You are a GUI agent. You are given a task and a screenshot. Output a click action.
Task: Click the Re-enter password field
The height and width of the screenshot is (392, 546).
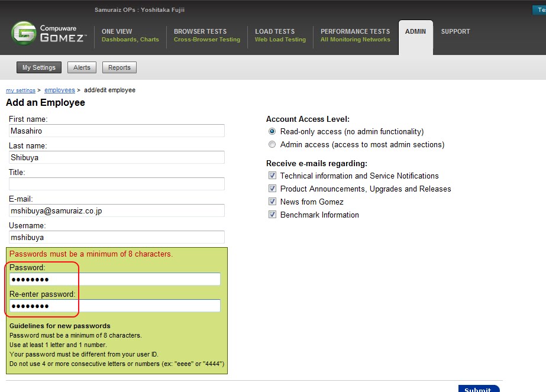(115, 306)
